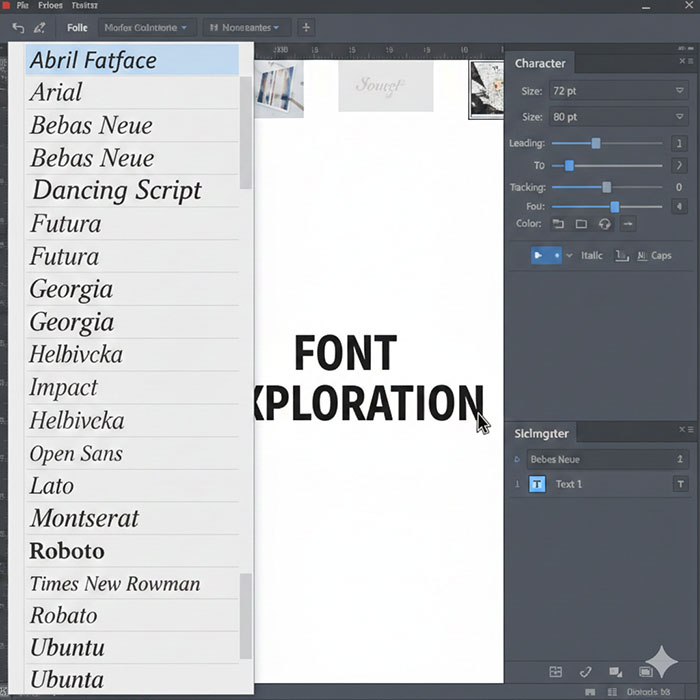Viewport: 700px width, 700px height.
Task: Open the Morfer Colntlorie dropdown
Action: (146, 28)
